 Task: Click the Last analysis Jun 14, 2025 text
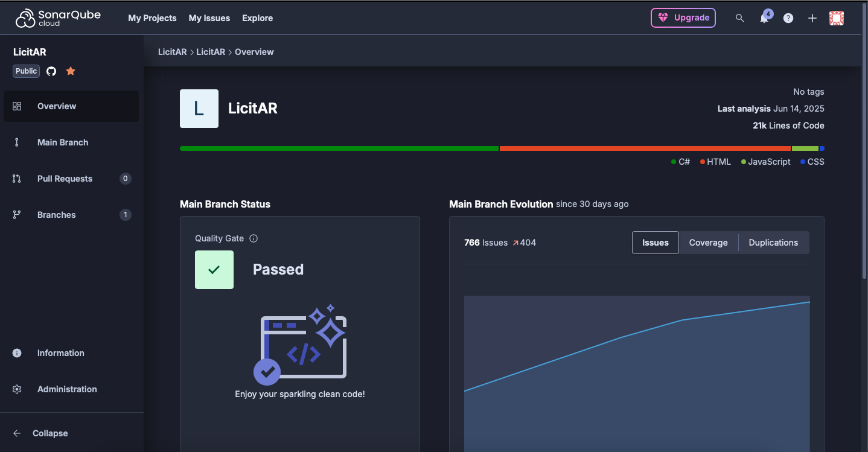pos(771,109)
